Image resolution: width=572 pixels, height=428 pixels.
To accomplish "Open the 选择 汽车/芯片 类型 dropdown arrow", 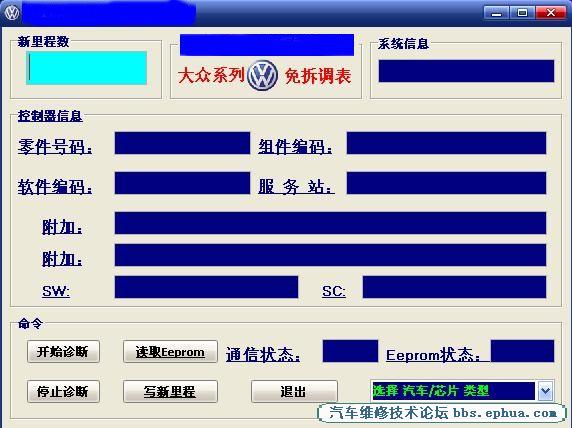I will tap(545, 391).
